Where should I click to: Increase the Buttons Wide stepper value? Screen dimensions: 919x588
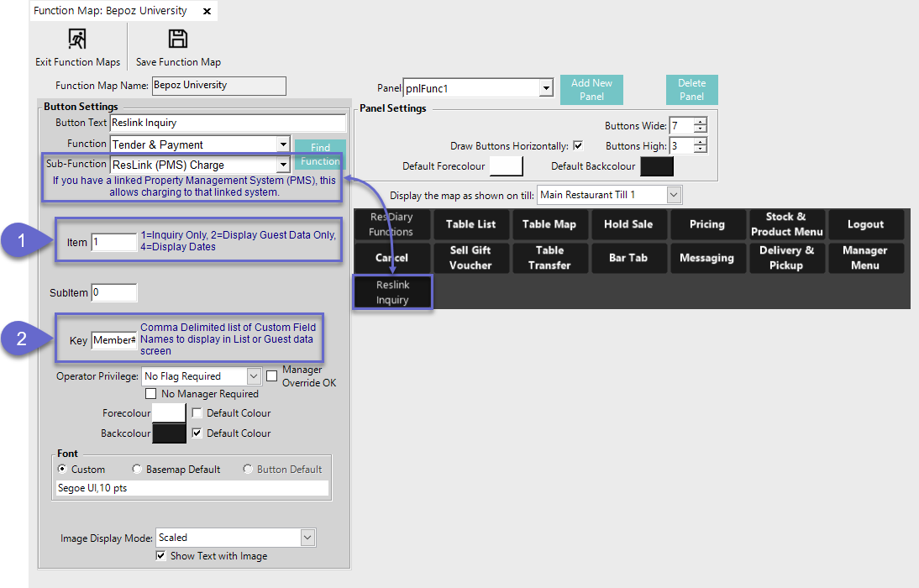click(x=701, y=122)
